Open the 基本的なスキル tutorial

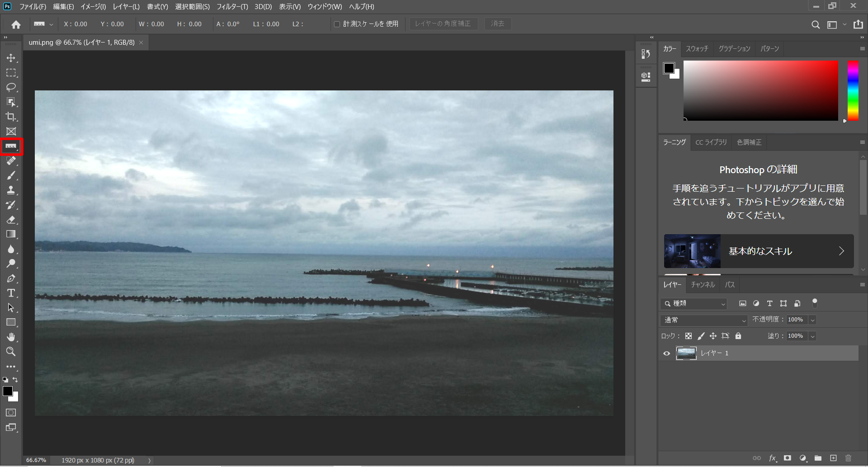(759, 251)
